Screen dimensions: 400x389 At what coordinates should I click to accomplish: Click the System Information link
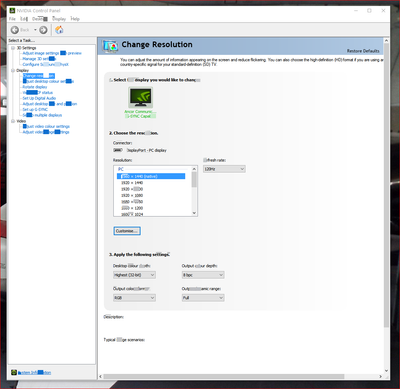click(34, 372)
